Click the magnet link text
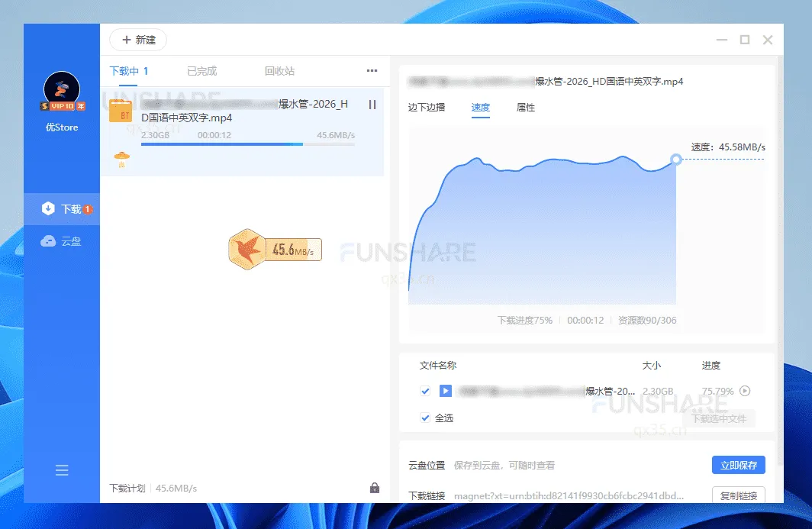The image size is (812, 529). (x=569, y=496)
